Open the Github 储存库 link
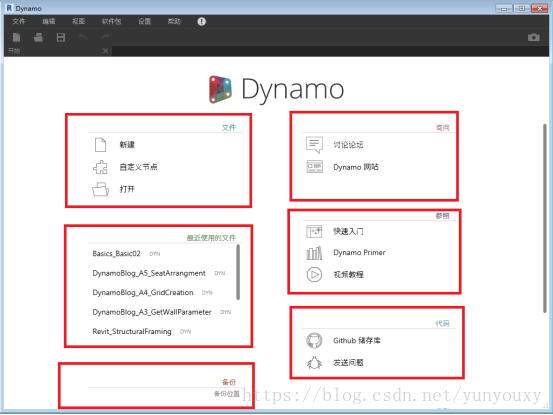 coord(357,340)
